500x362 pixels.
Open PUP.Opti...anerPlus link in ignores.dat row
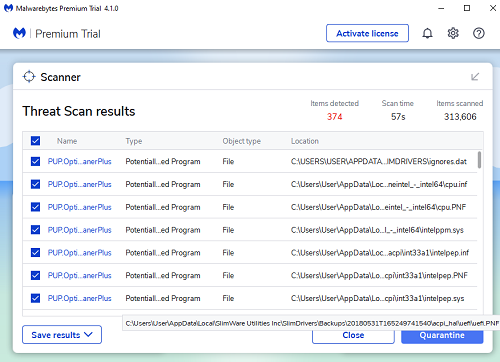coord(79,161)
